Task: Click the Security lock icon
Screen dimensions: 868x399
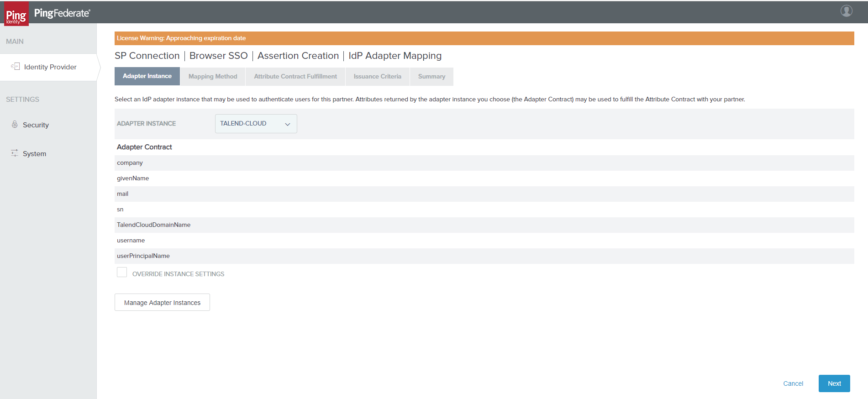Action: point(15,125)
